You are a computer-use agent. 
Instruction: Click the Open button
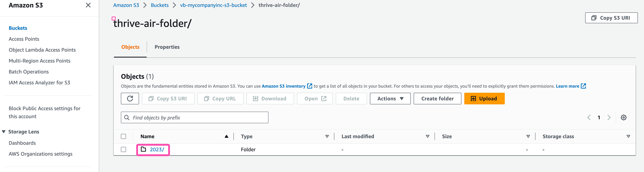(x=315, y=99)
